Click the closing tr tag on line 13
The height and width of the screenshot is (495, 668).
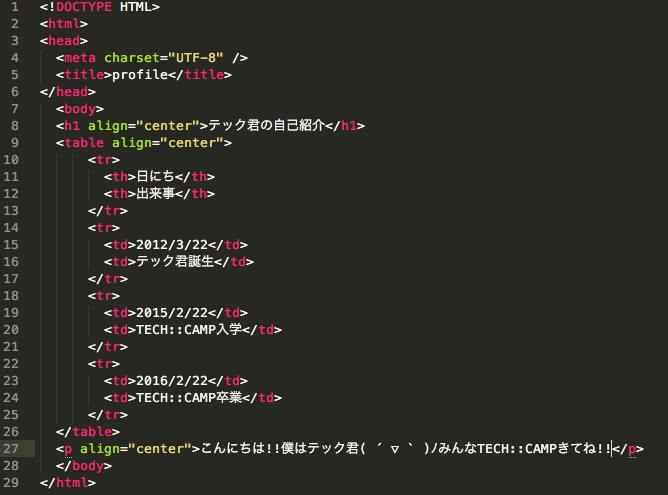point(108,211)
